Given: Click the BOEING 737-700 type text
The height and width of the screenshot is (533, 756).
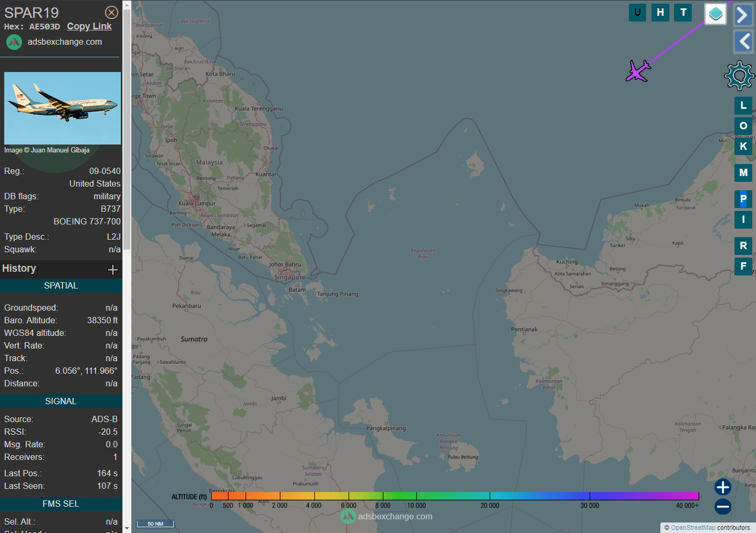Looking at the screenshot, I should pos(87,221).
